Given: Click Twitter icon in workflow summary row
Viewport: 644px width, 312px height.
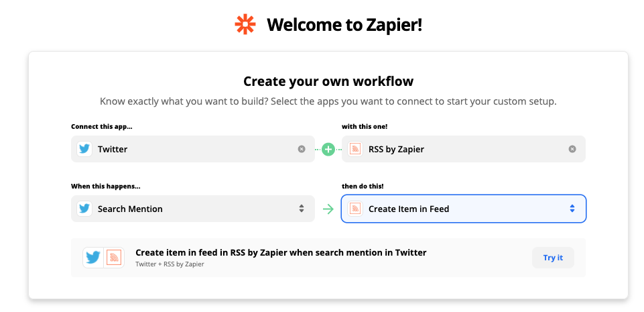Looking at the screenshot, I should click(x=93, y=258).
